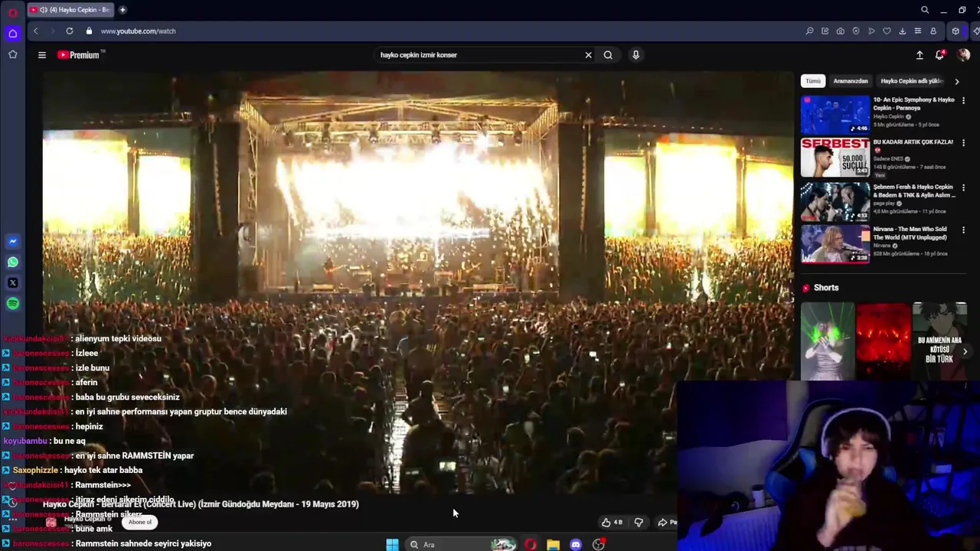Open options for An Epic Symphony video
Screen dimensions: 980x551
[963, 100]
